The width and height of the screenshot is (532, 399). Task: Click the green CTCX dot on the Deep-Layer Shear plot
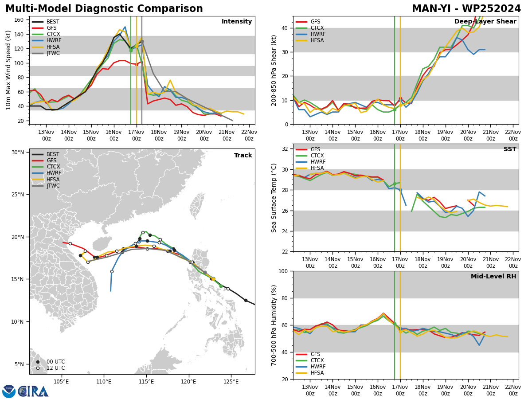click(395, 109)
